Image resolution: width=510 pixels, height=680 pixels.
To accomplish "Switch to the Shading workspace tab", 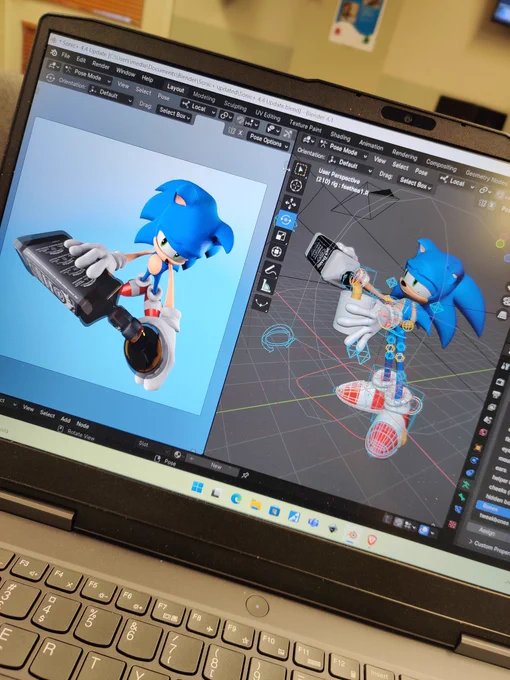I will tap(340, 136).
